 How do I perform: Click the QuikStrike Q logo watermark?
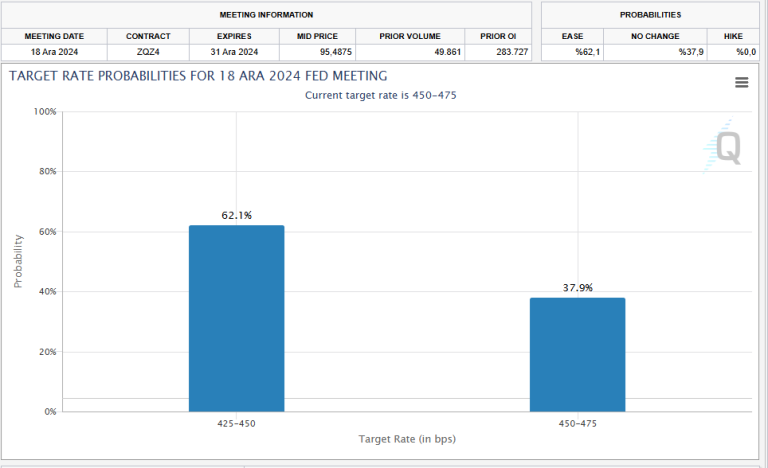722,146
